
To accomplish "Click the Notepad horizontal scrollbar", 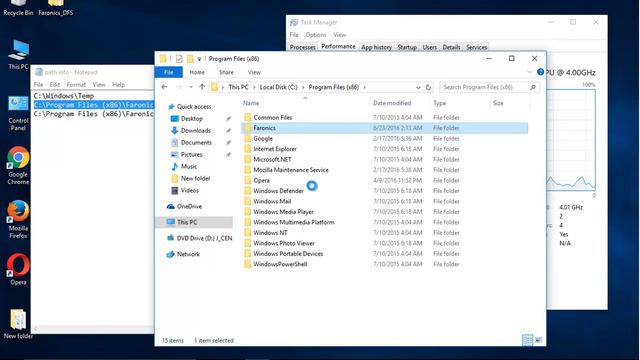I will [93, 329].
